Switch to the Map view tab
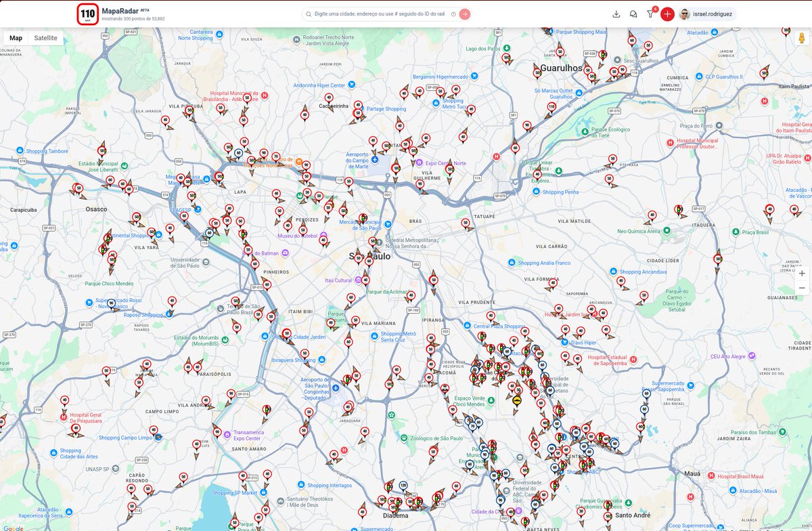 (x=16, y=38)
